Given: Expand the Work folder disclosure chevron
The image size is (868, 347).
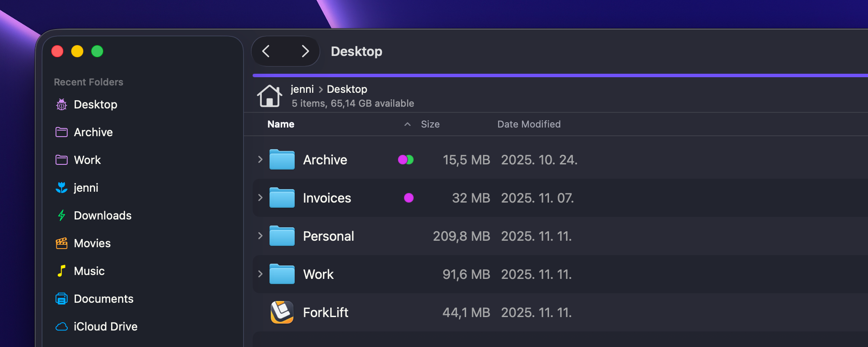Looking at the screenshot, I should 260,274.
